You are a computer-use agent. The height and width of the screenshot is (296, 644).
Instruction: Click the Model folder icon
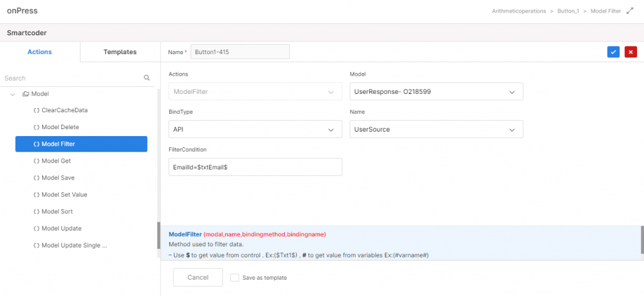26,94
